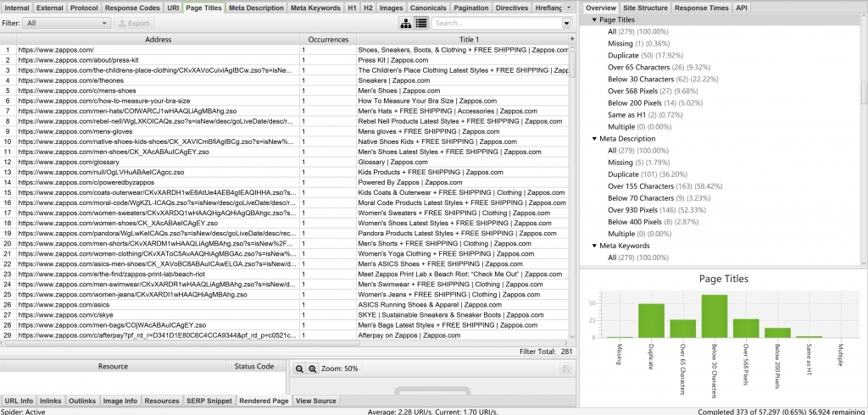The image size is (868, 415).
Task: Switch to tree view using the hierarchy icon
Action: 406,23
